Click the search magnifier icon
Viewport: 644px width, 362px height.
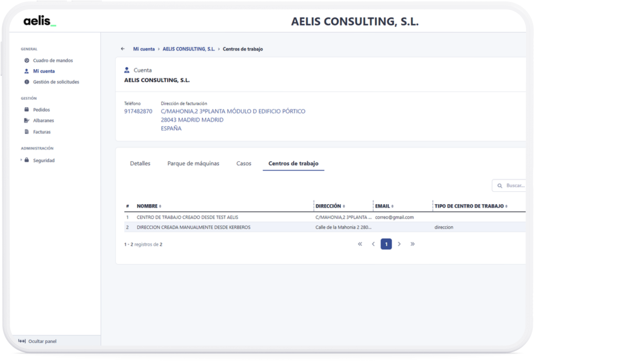(x=500, y=185)
